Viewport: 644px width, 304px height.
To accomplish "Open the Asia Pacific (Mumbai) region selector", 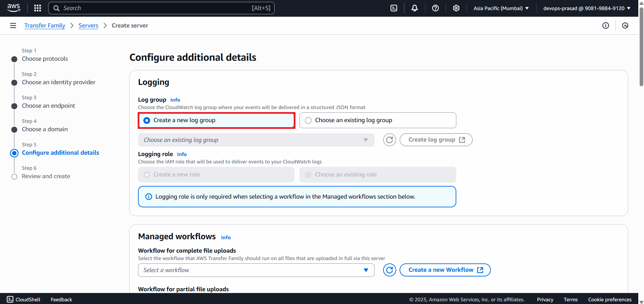I will tap(501, 8).
